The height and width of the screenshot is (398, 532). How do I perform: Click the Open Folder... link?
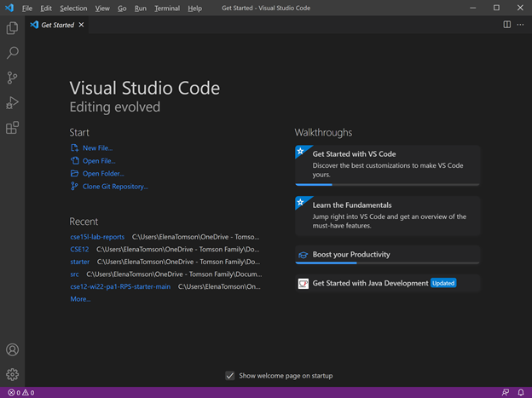pos(103,173)
